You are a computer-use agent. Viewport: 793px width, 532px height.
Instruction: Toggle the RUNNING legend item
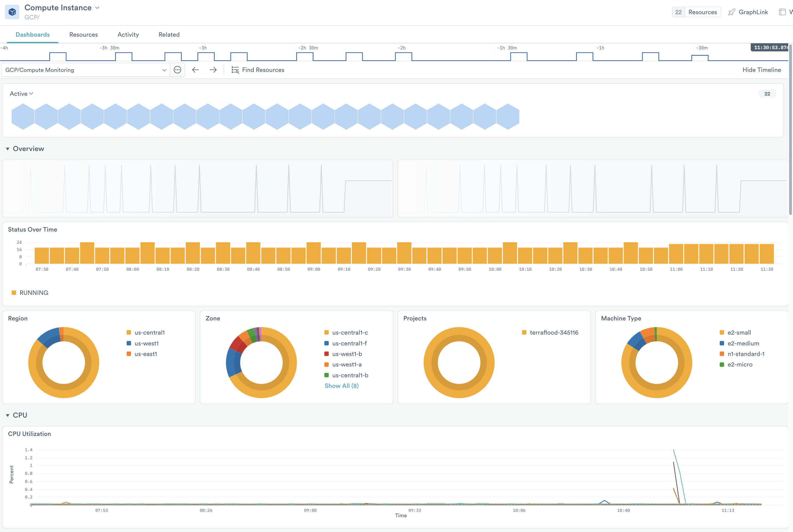tap(30, 293)
